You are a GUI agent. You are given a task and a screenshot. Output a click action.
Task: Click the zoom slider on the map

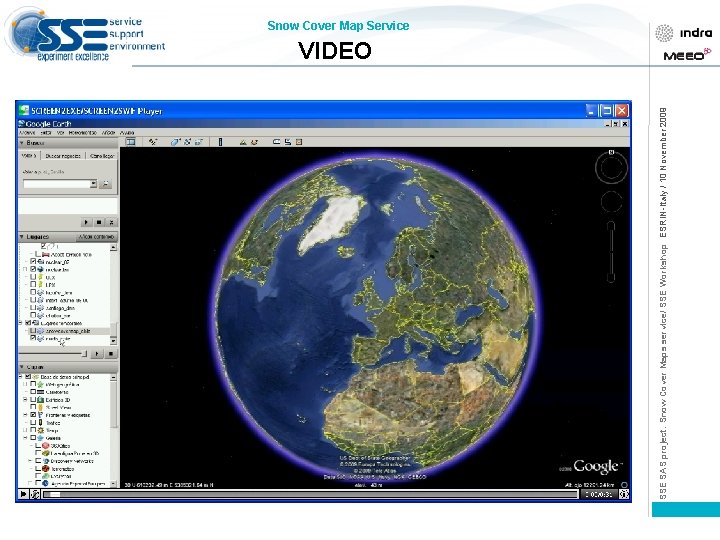(611, 251)
